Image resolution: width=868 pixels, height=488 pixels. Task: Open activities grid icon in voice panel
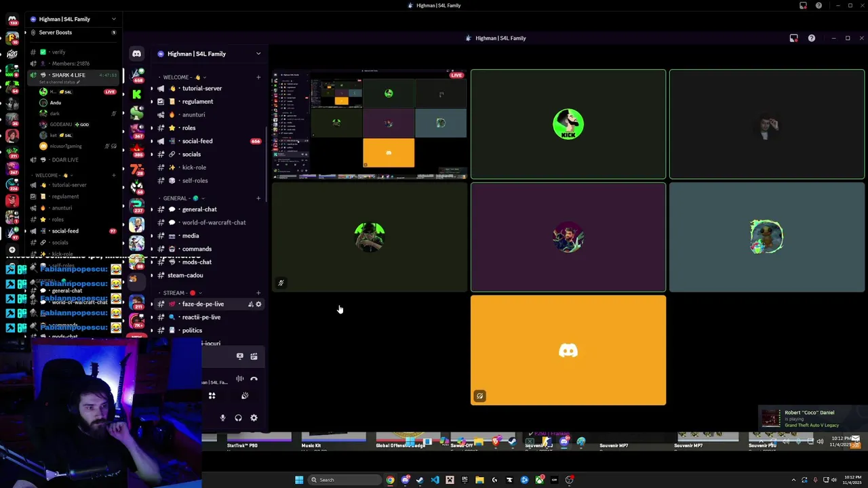(212, 396)
